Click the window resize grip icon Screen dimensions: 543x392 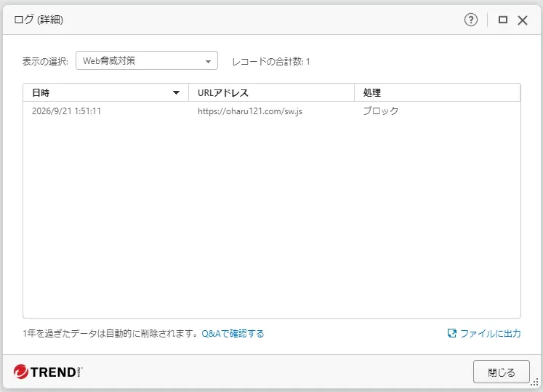[534, 383]
